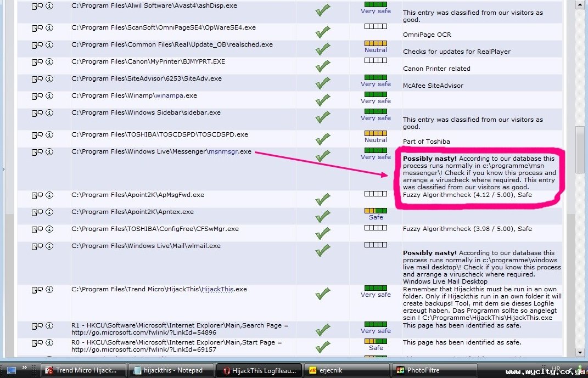Add a comment on the SiteAdv.exe entry
588x378 pixels.
point(37,79)
